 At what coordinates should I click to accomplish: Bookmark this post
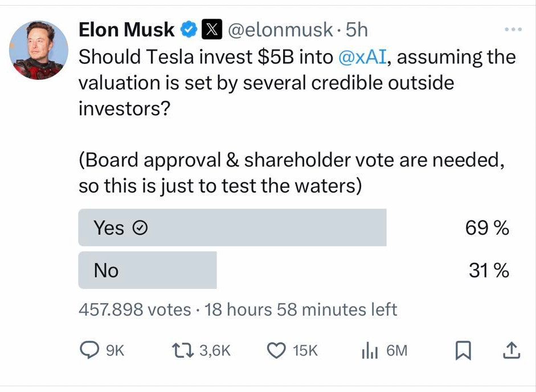click(463, 351)
